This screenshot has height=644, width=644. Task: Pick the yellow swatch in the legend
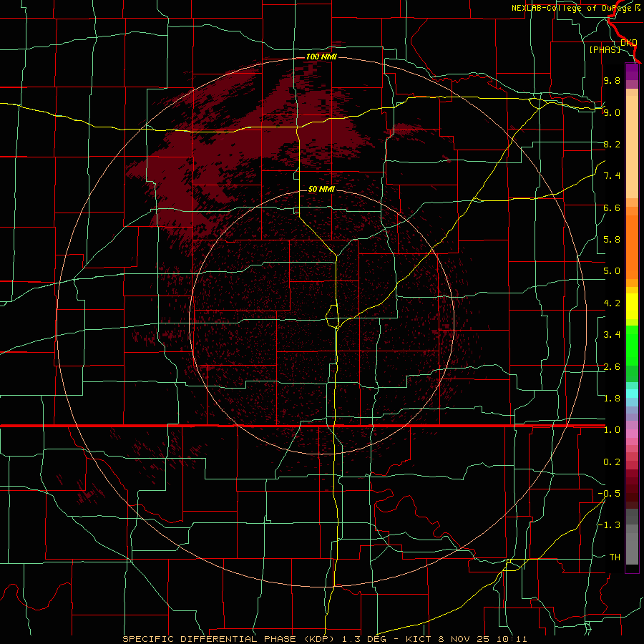tap(632, 306)
